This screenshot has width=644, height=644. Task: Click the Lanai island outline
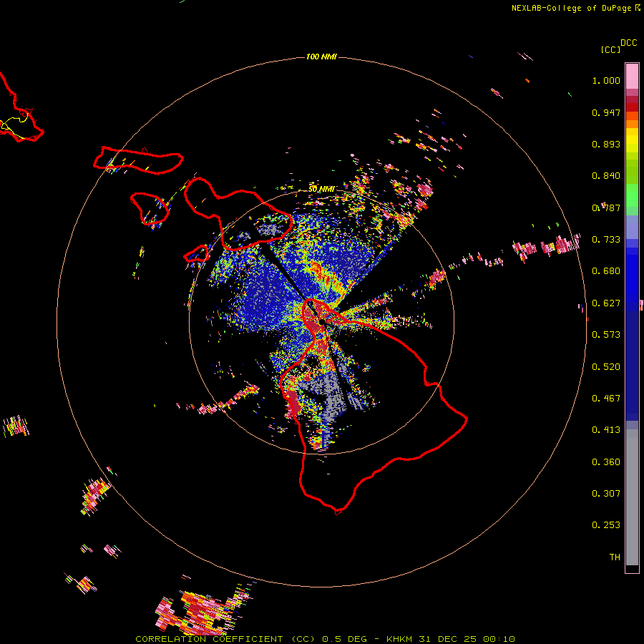(150, 209)
